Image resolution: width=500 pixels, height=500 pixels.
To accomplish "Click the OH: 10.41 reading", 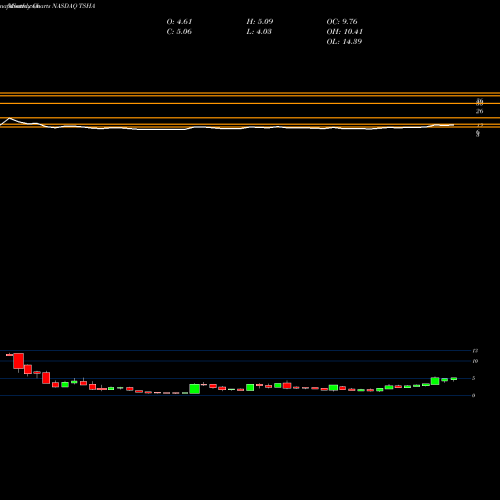I will 345,31.
